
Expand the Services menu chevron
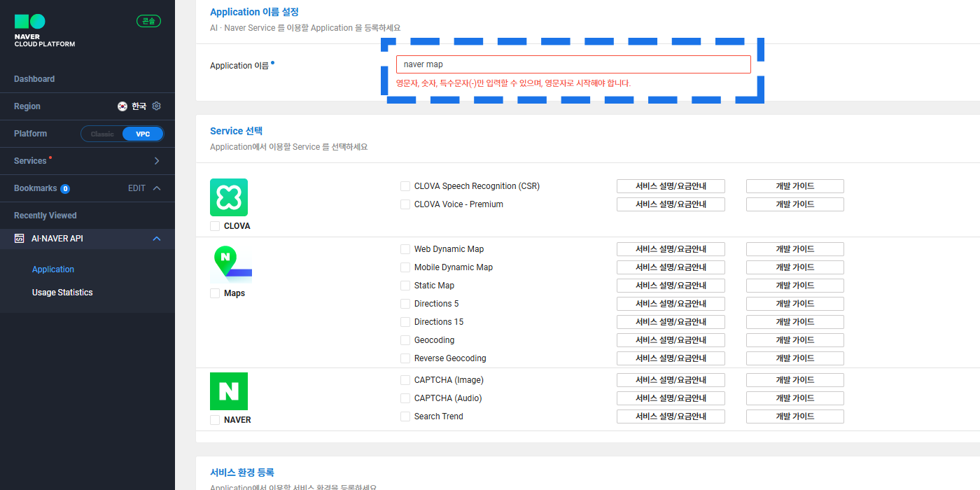click(x=157, y=161)
